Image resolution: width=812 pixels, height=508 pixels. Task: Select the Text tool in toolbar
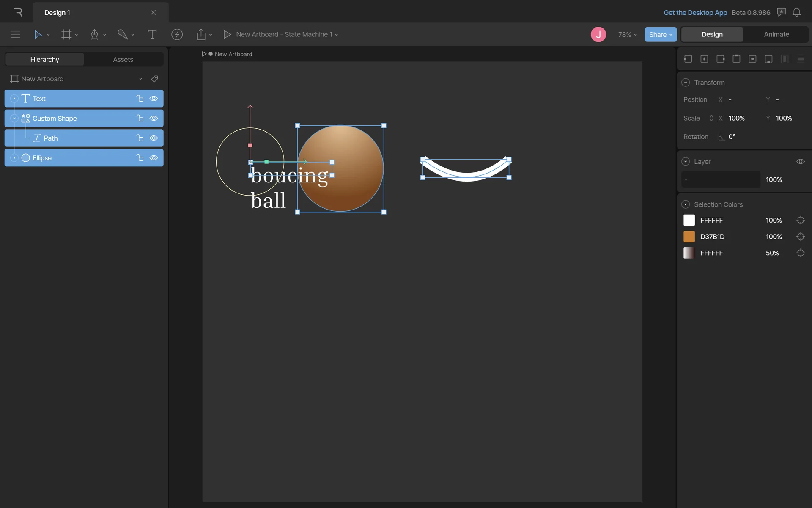(152, 35)
